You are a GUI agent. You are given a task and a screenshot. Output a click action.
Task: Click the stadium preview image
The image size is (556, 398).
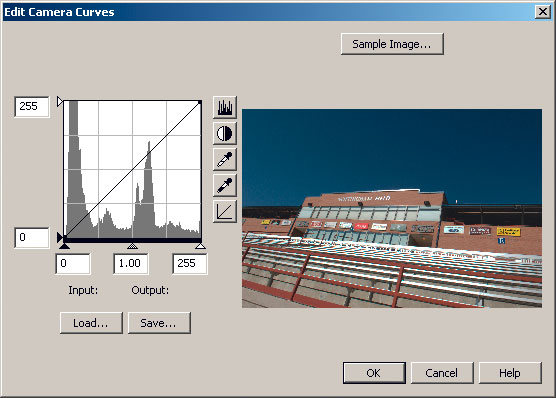click(392, 208)
